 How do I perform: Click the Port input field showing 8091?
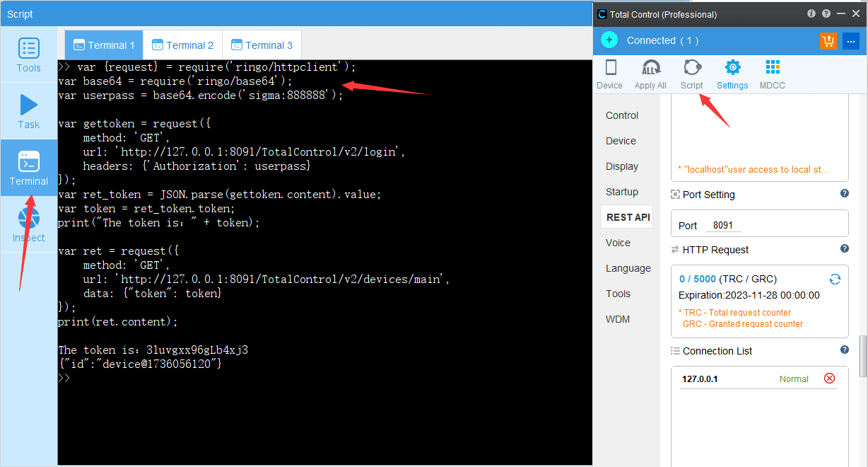pos(723,226)
